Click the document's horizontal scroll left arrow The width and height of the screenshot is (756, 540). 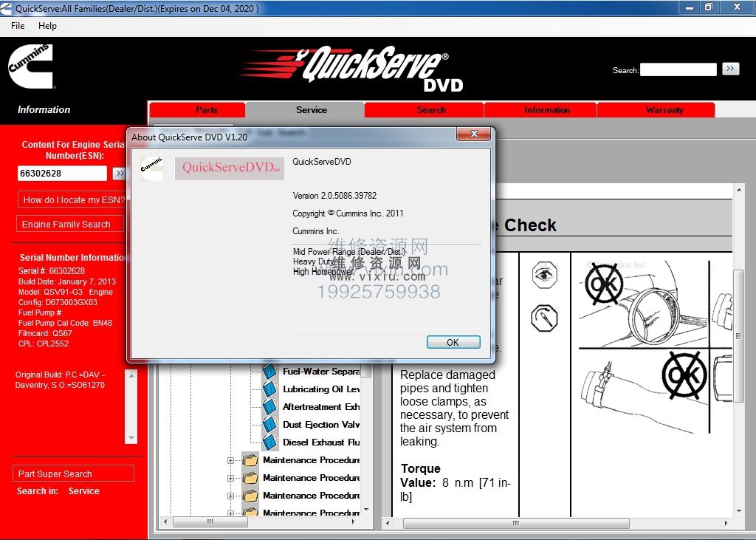point(388,523)
